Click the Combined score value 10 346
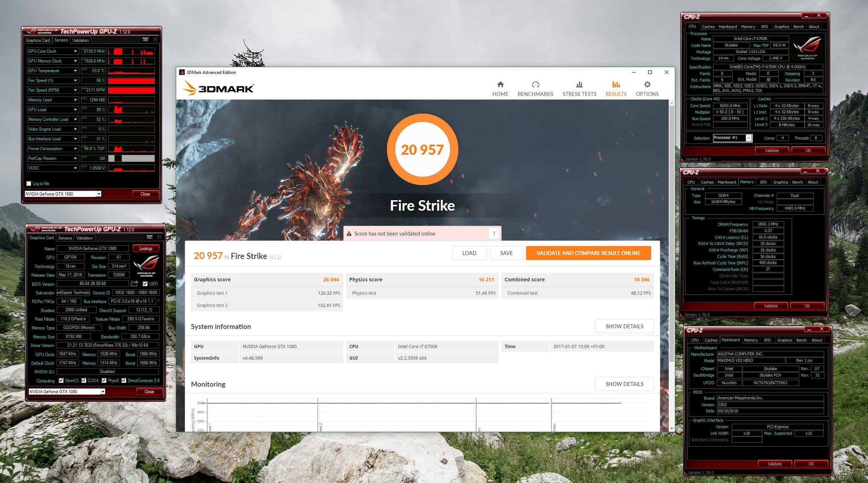 pyautogui.click(x=641, y=279)
